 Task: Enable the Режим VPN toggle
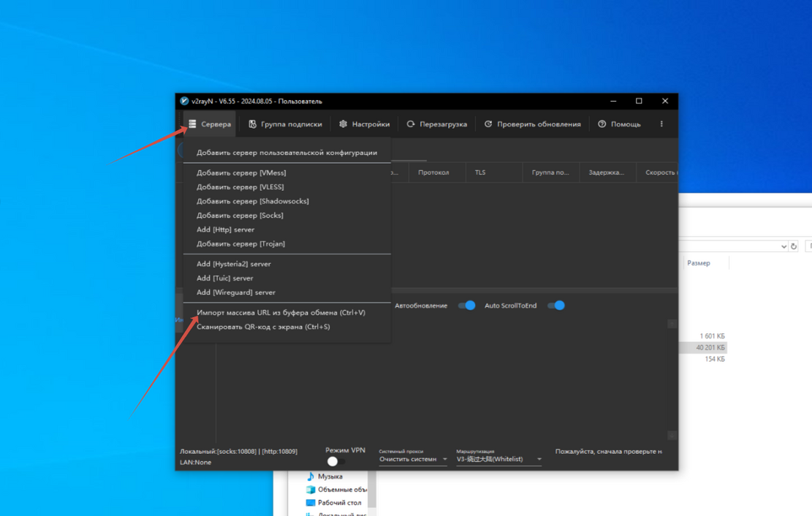coord(335,461)
